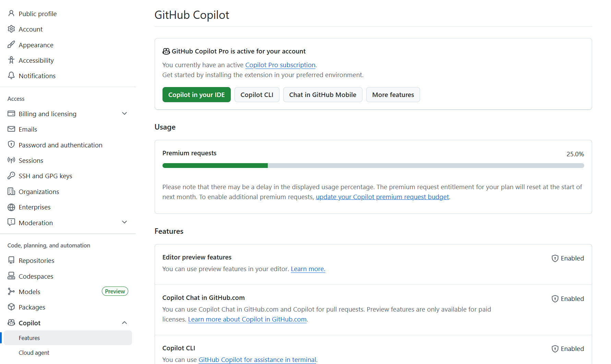Click the 25.0% usage value
The height and width of the screenshot is (364, 611).
[575, 154]
